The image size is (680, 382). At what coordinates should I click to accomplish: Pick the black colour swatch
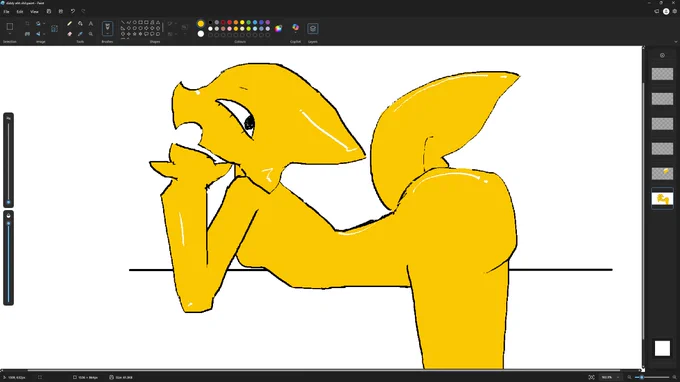pos(210,22)
